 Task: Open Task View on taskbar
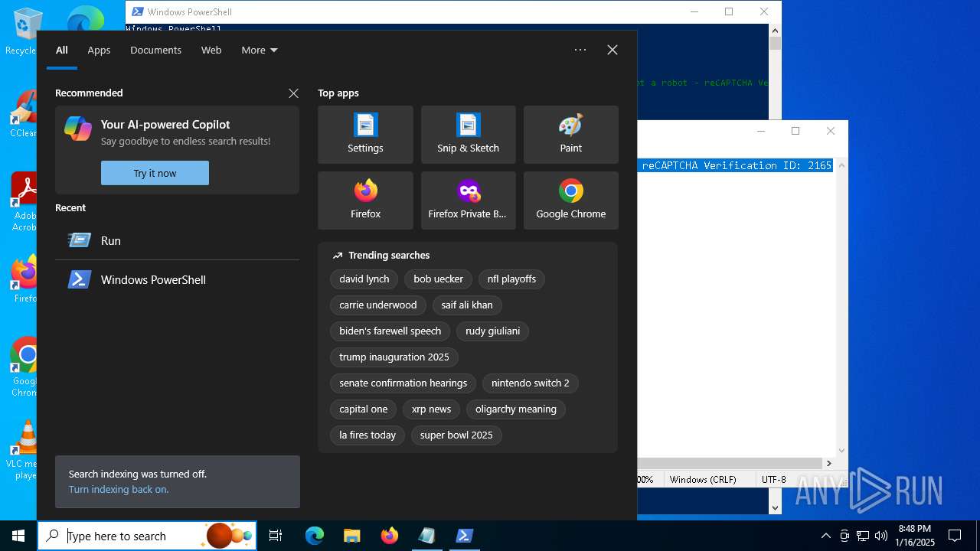click(x=276, y=536)
